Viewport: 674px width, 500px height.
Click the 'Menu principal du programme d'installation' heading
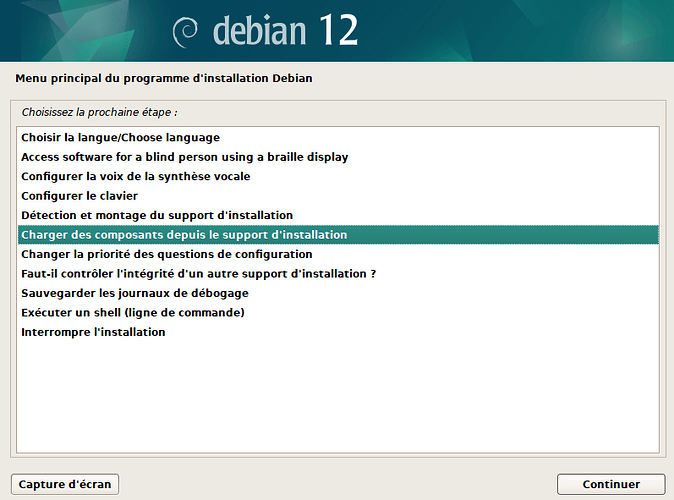pos(164,78)
